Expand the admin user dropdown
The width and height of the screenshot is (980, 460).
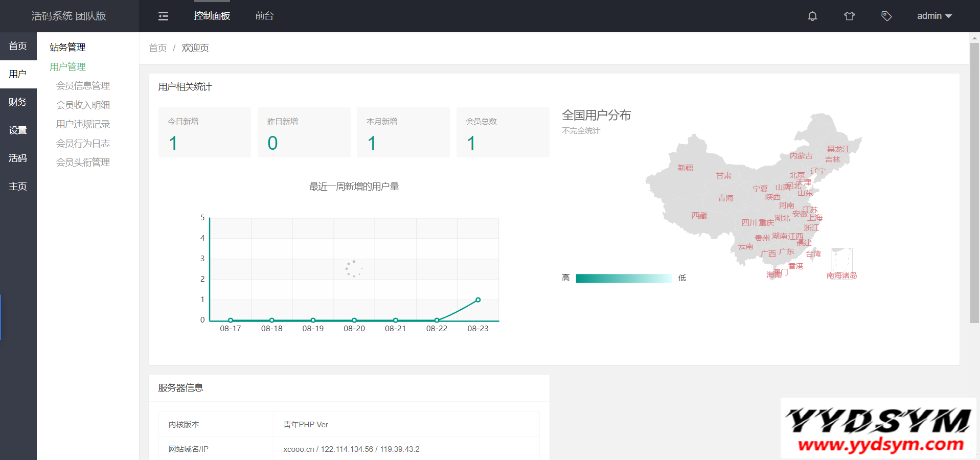934,16
